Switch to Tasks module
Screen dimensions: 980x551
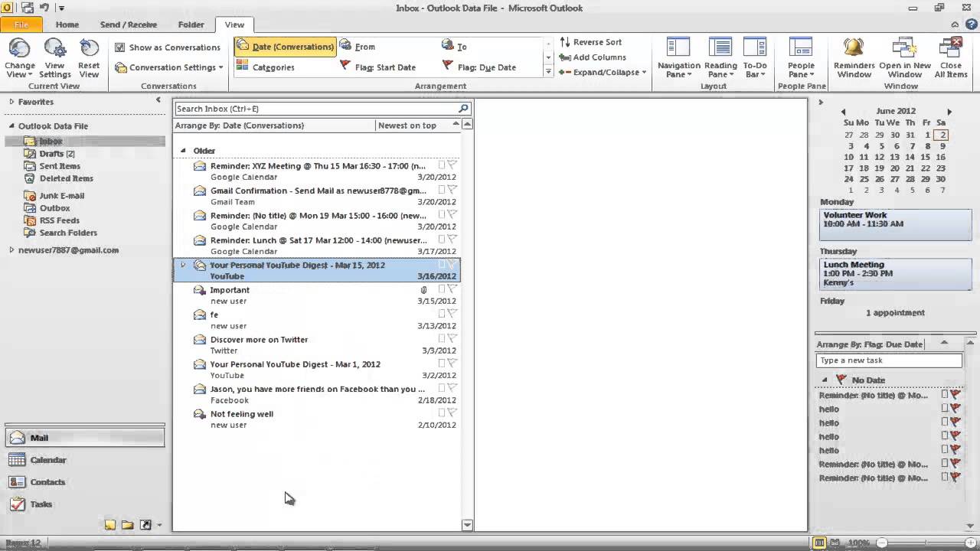[x=84, y=504]
